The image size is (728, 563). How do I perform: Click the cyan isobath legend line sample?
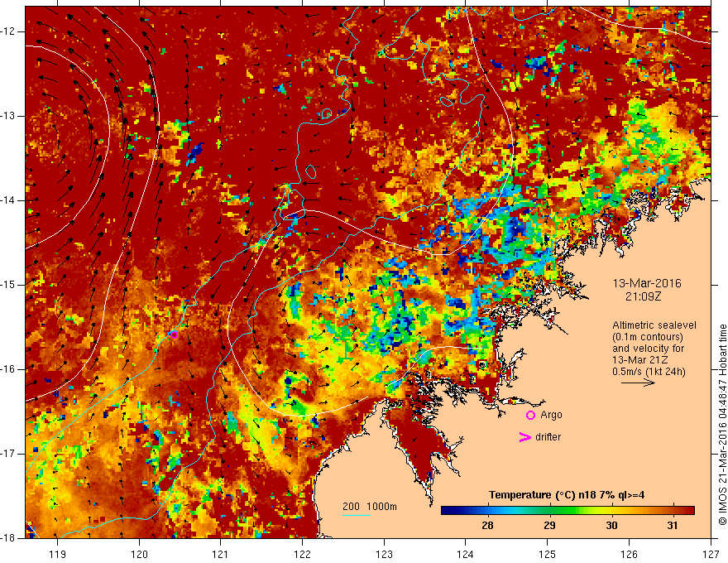tap(357, 515)
